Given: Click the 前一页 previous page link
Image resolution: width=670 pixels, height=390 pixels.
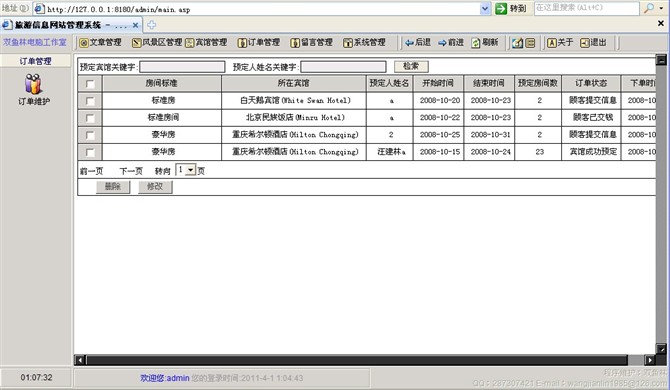Looking at the screenshot, I should pos(91,171).
